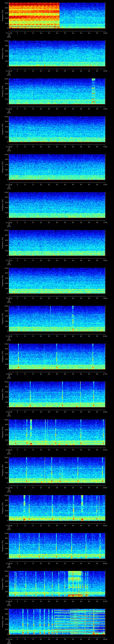
Task: Click Frequency (Hz) axis label of 12:27:00 panel
Action: (x=3, y=622)
